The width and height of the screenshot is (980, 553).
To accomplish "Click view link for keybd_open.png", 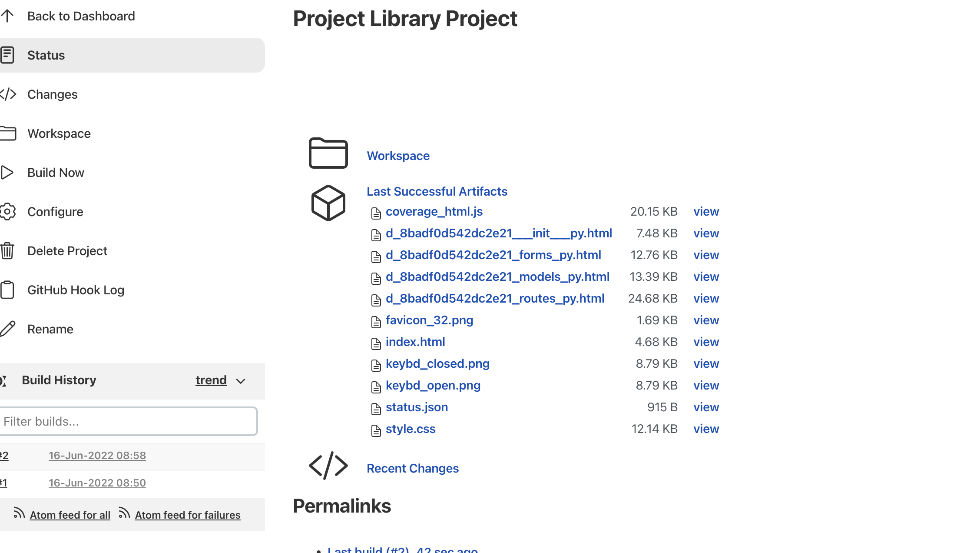I will click(x=706, y=386).
